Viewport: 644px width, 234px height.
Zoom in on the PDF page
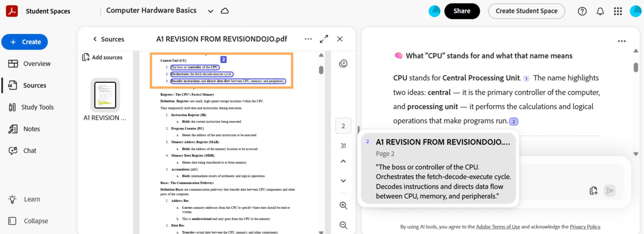click(343, 206)
